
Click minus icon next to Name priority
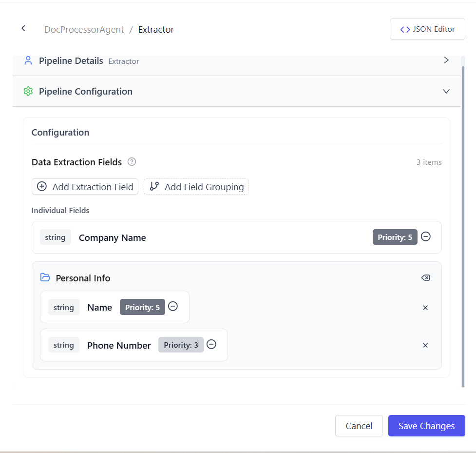point(173,307)
